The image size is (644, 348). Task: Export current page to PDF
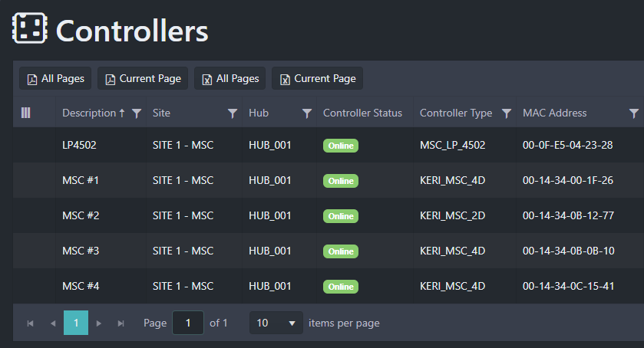pyautogui.click(x=143, y=78)
